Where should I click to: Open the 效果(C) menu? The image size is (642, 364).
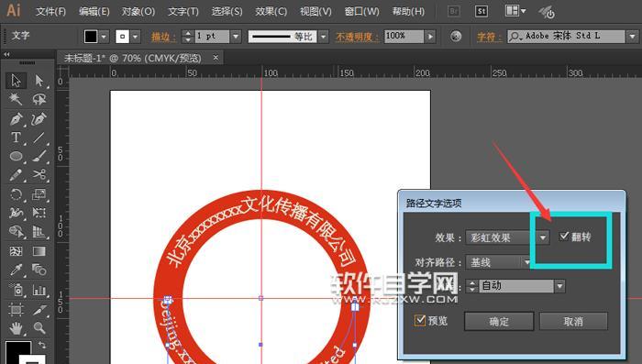(x=271, y=12)
